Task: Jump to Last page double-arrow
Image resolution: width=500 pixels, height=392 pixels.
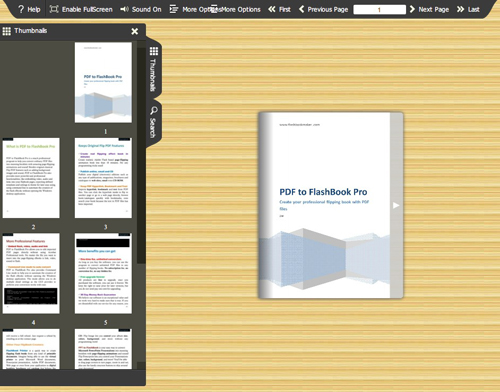Action: point(460,9)
